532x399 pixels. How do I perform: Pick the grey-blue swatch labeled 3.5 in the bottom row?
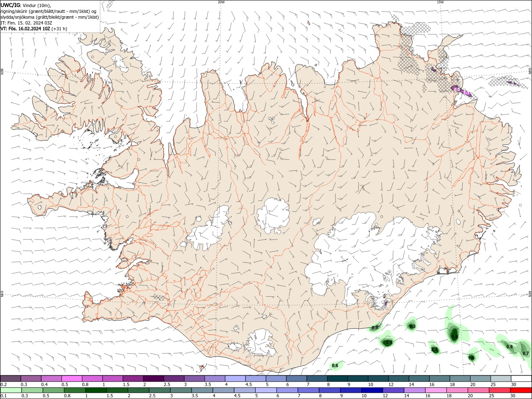[x=202, y=390]
